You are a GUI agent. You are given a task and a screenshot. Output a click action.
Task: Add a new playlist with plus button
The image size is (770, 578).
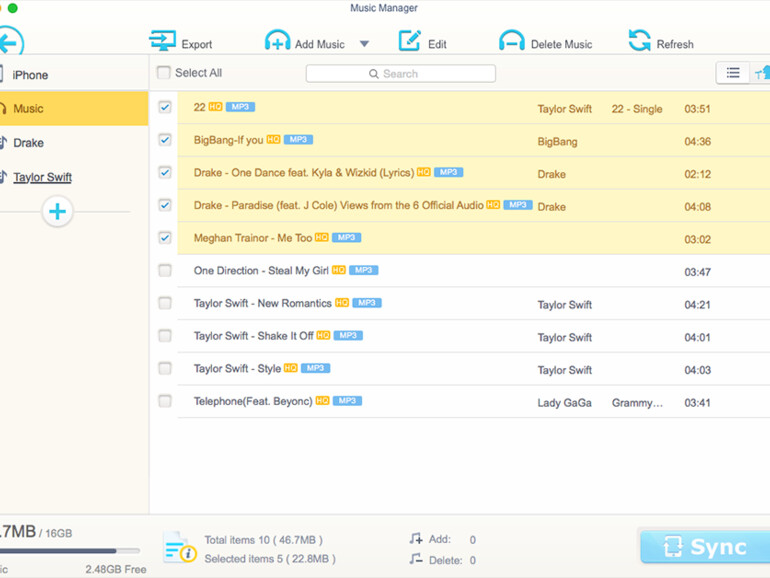pos(58,211)
